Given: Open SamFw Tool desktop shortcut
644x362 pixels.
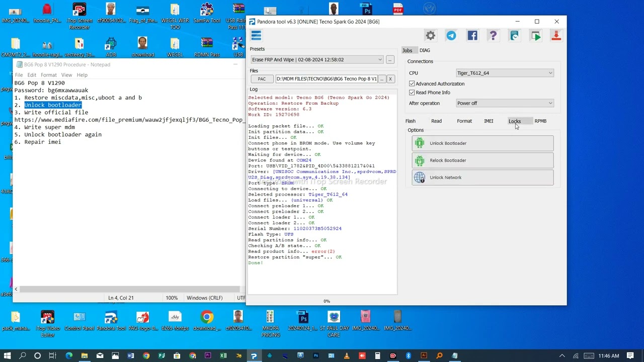Looking at the screenshot, I should pos(207,14).
